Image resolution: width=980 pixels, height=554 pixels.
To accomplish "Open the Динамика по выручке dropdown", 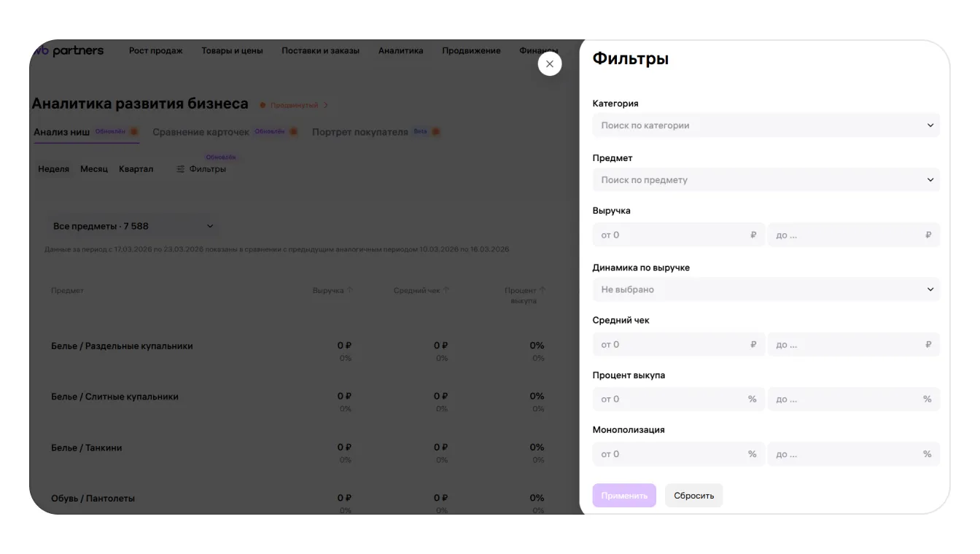I will (766, 289).
